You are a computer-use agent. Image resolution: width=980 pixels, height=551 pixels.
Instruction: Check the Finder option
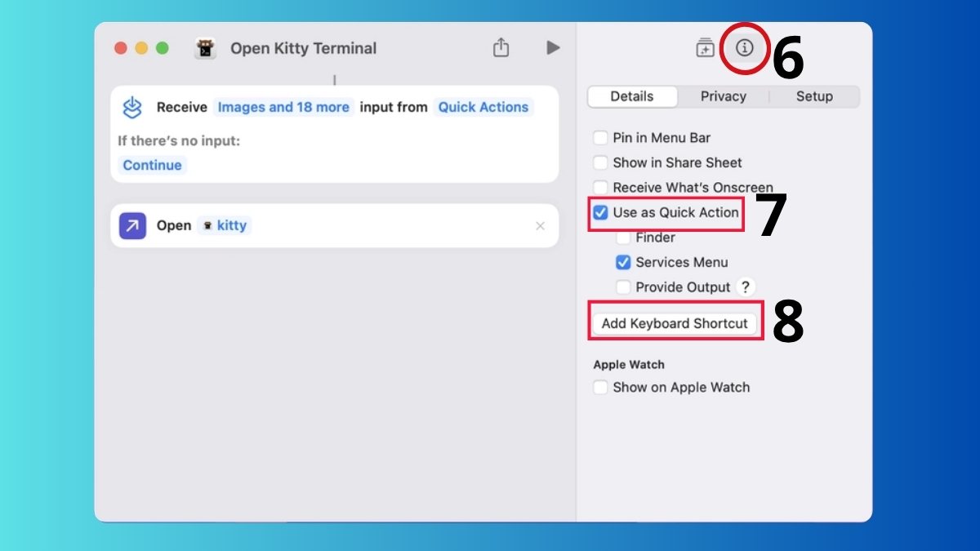coord(623,238)
